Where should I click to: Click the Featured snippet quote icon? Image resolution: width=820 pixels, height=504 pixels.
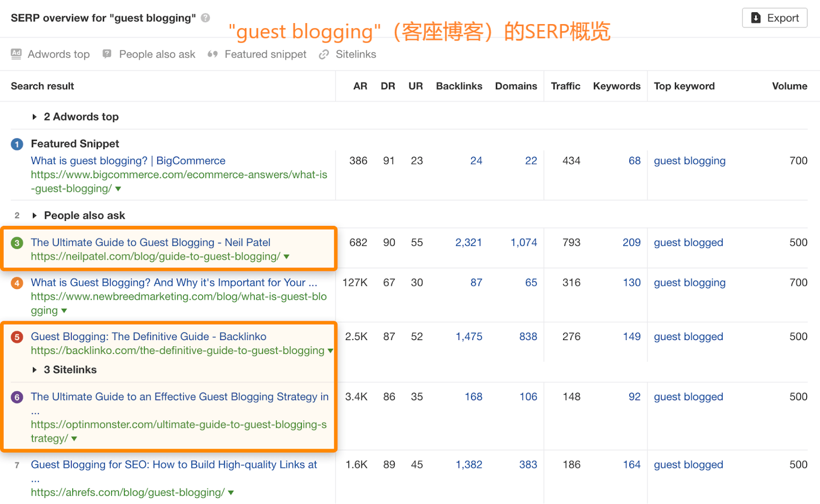(x=213, y=54)
